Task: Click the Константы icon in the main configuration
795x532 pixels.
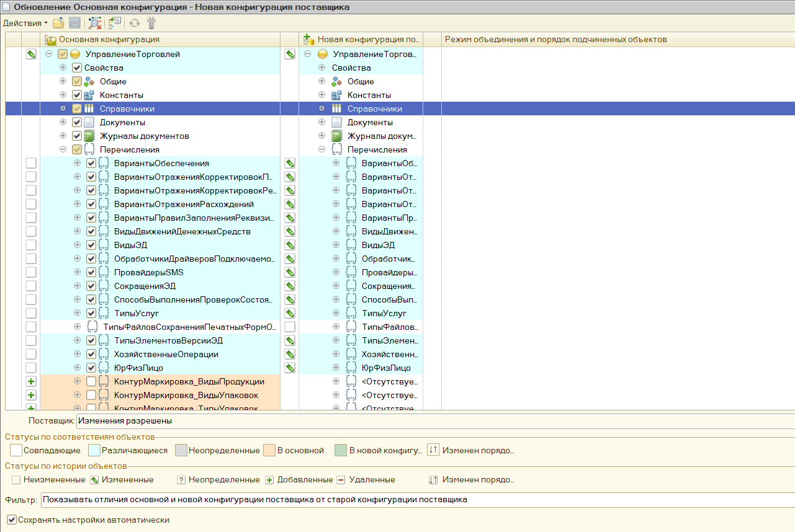Action: point(89,95)
